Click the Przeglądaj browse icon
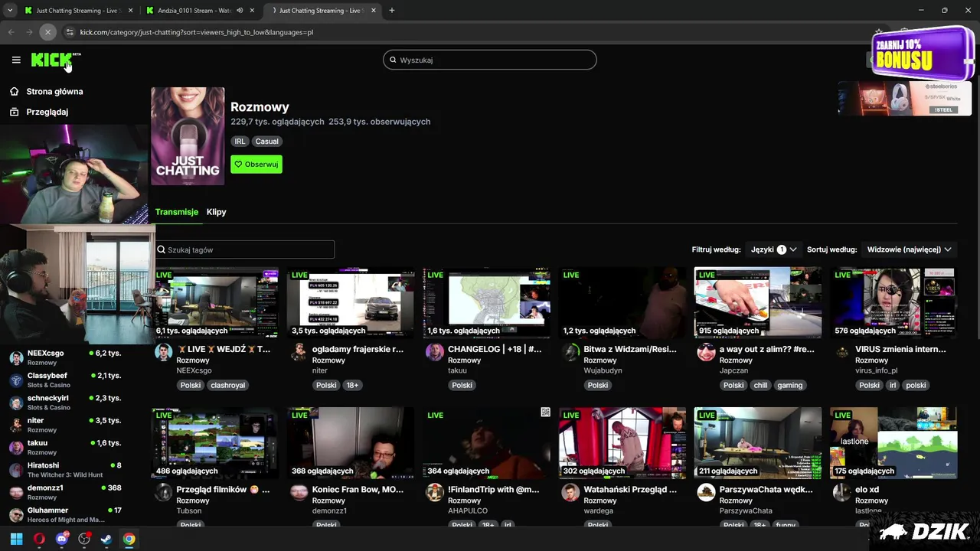The height and width of the screenshot is (551, 980). coord(14,112)
